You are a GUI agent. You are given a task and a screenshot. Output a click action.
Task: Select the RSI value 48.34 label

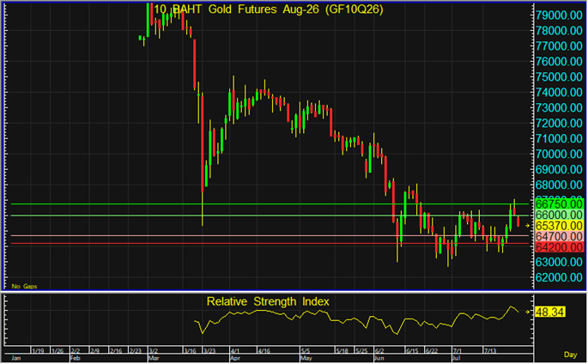tap(549, 312)
